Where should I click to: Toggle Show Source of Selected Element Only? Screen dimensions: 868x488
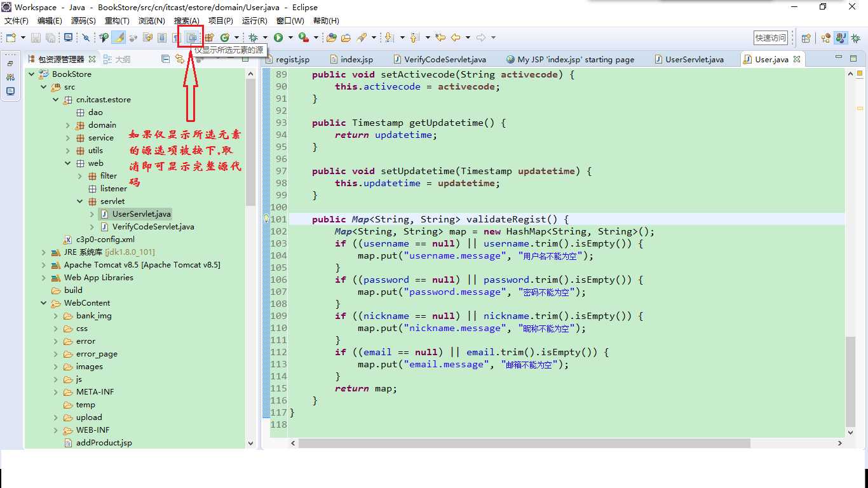click(x=192, y=37)
